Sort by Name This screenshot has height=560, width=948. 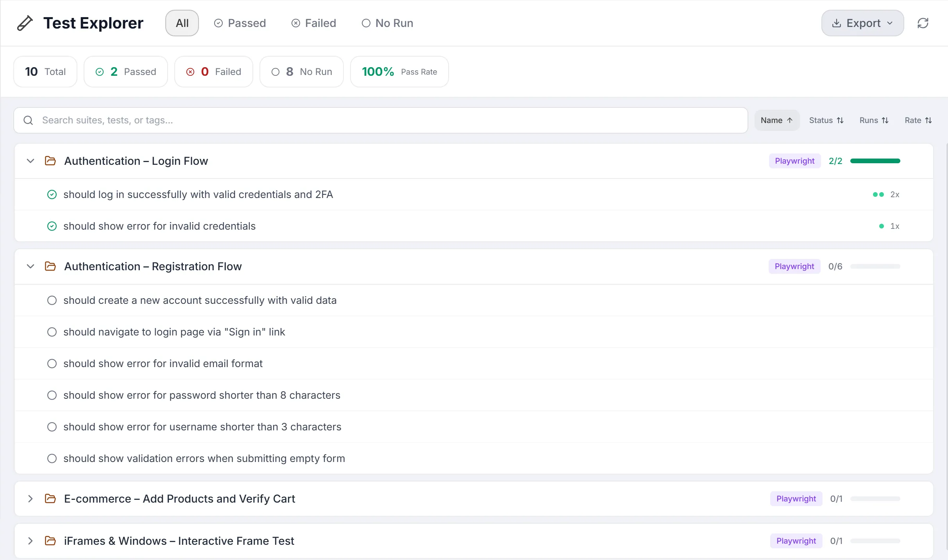[x=776, y=120]
